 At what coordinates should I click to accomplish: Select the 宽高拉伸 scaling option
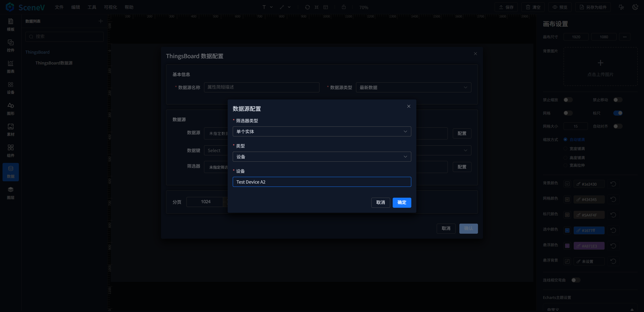click(574, 165)
